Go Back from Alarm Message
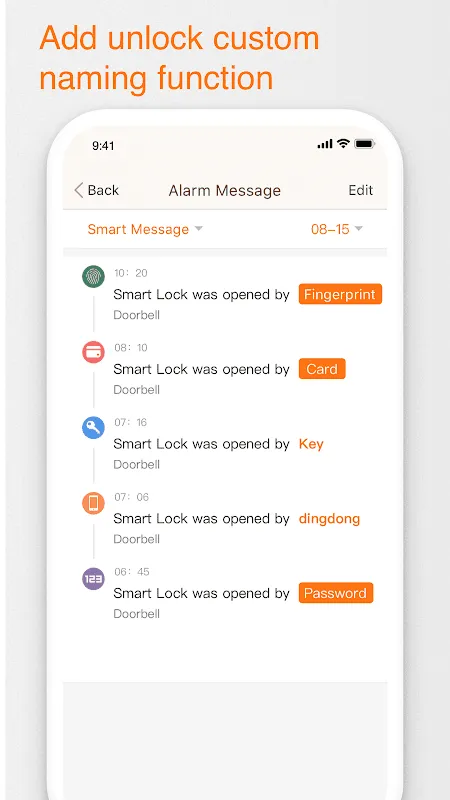450x800 pixels. [96, 190]
